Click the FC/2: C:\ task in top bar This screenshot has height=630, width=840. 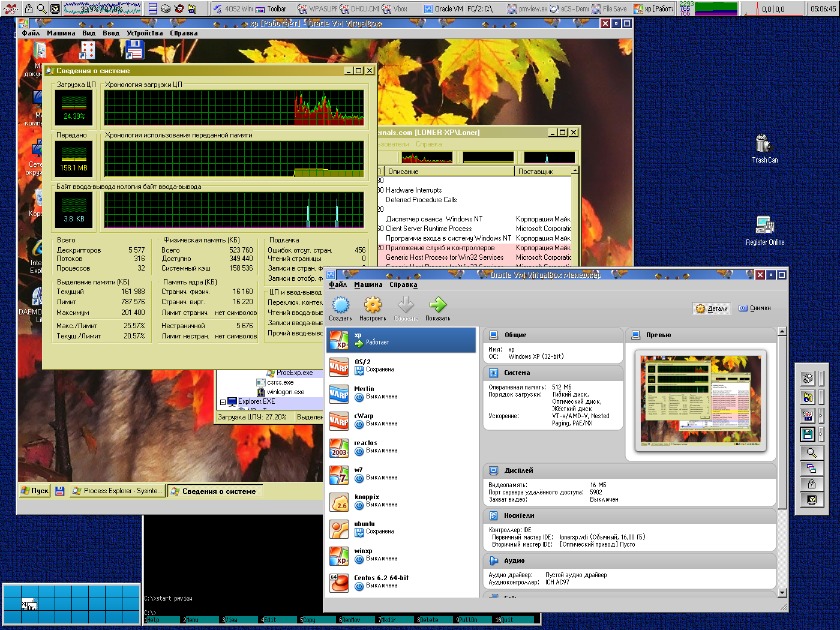[x=485, y=8]
